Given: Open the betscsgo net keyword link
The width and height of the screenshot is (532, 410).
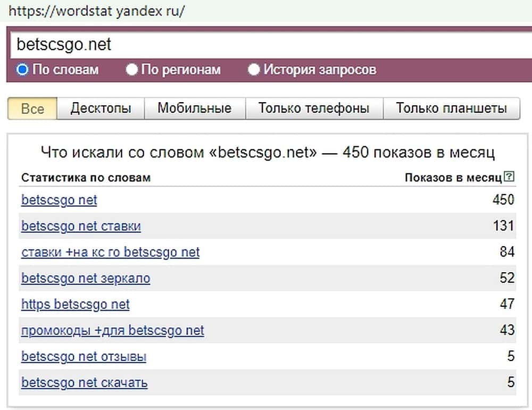Looking at the screenshot, I should (x=59, y=200).
